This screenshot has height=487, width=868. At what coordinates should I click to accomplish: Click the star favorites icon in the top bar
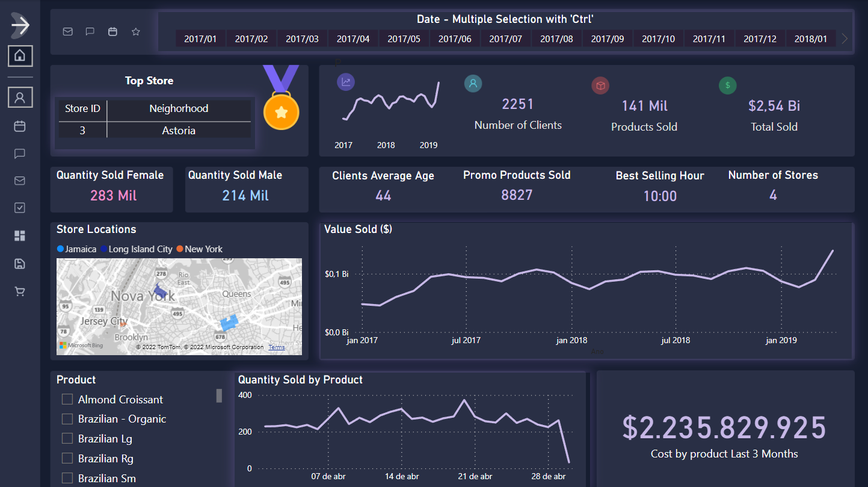click(x=135, y=32)
